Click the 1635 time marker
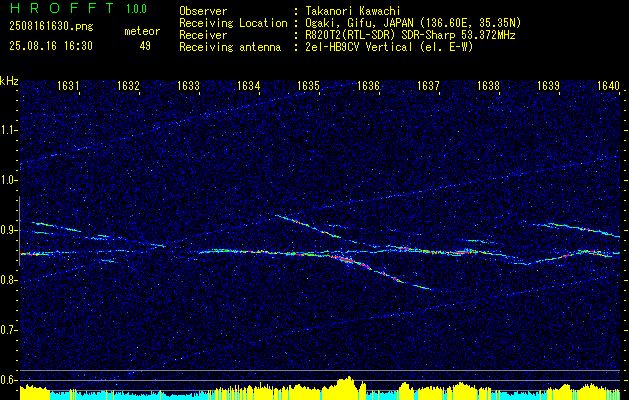Image resolution: width=629 pixels, height=400 pixels. pyautogui.click(x=308, y=85)
